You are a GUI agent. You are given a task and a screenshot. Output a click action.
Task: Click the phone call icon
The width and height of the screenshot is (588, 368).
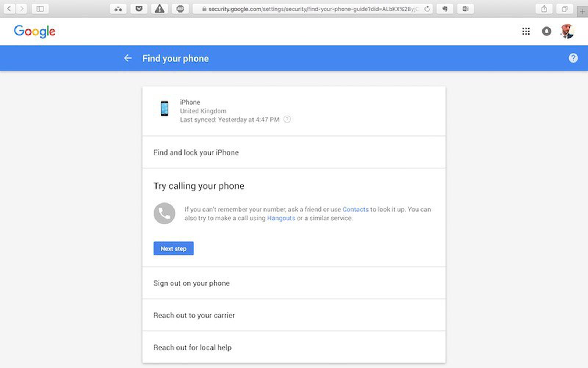pyautogui.click(x=164, y=213)
